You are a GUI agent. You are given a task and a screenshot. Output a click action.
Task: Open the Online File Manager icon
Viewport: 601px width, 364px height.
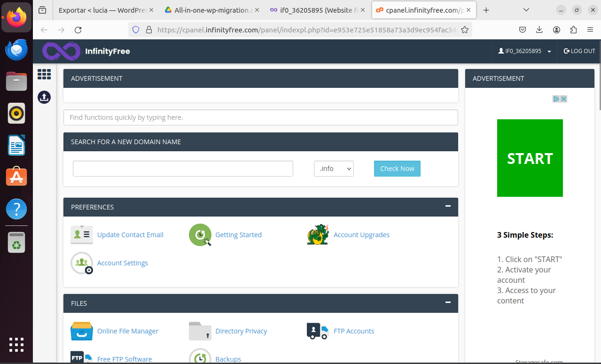coord(82,331)
